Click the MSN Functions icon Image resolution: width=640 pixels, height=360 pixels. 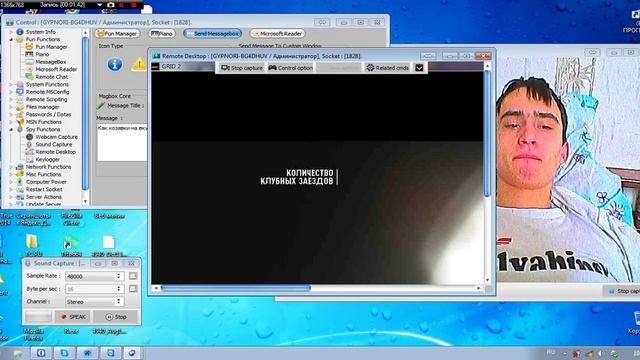pyautogui.click(x=20, y=122)
